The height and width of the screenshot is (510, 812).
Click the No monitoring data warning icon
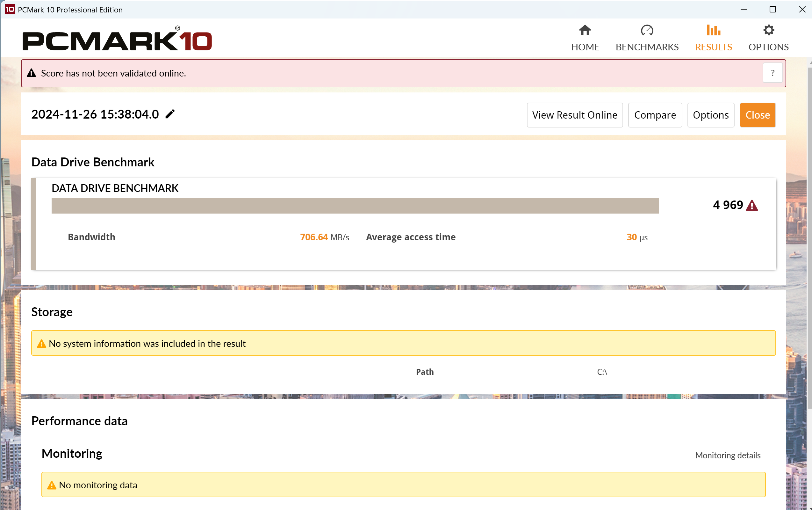(52, 485)
